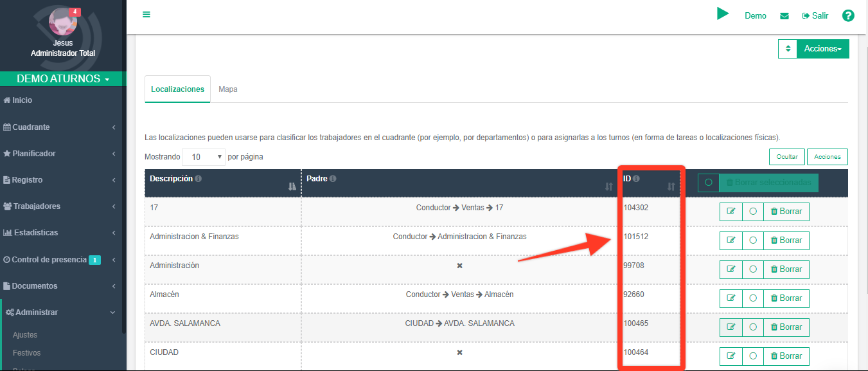This screenshot has width=868, height=371.
Task: Select the Administración row circle checkbox
Action: point(752,269)
